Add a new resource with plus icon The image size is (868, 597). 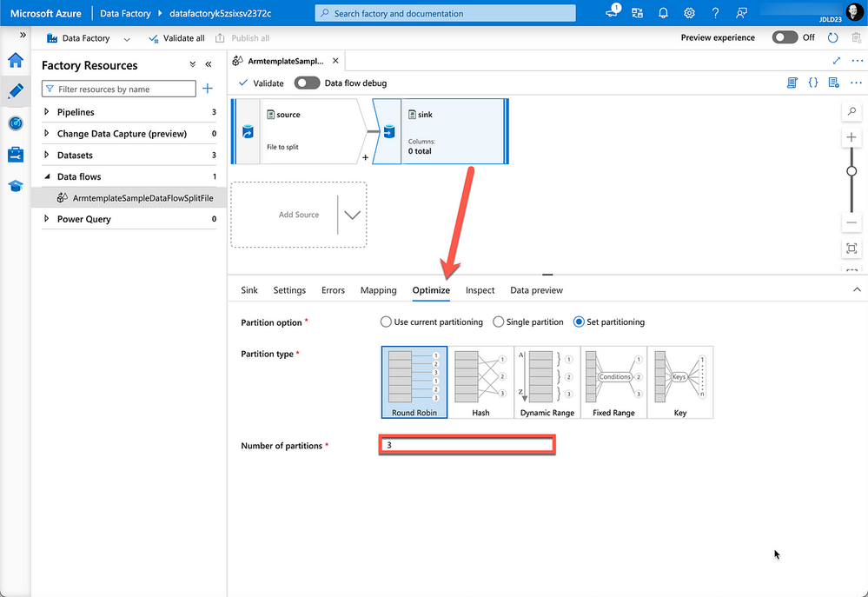point(208,89)
